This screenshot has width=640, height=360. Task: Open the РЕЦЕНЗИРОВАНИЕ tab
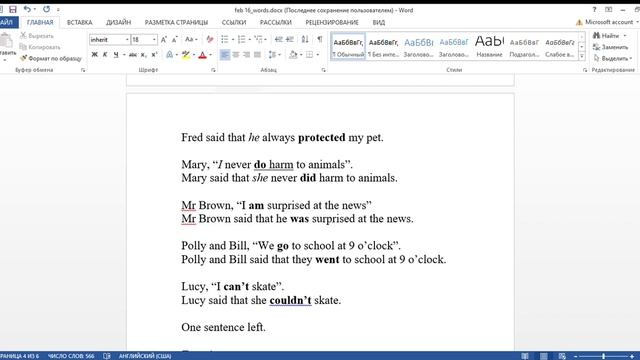[x=332, y=22]
